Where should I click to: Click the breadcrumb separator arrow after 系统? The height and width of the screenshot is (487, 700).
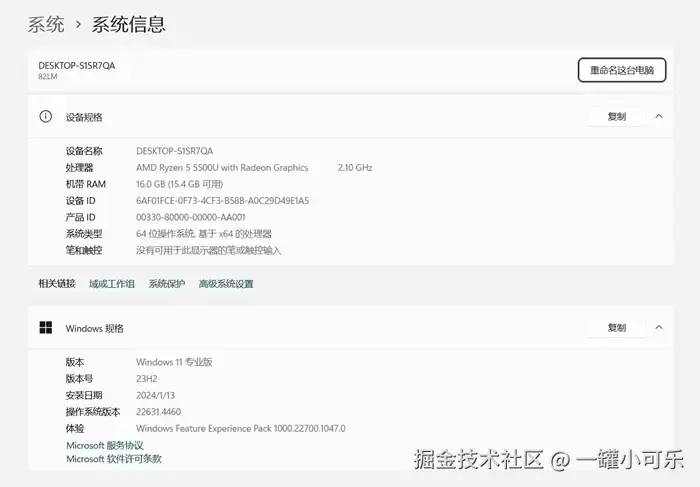coord(78,25)
